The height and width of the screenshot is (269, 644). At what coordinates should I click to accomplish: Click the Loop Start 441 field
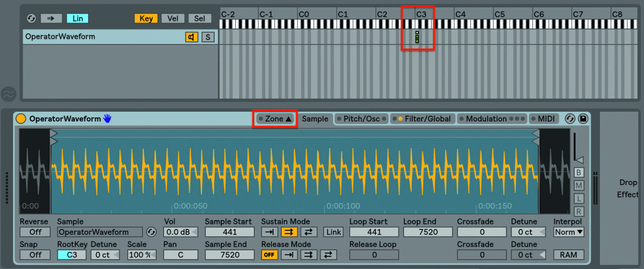click(x=374, y=232)
